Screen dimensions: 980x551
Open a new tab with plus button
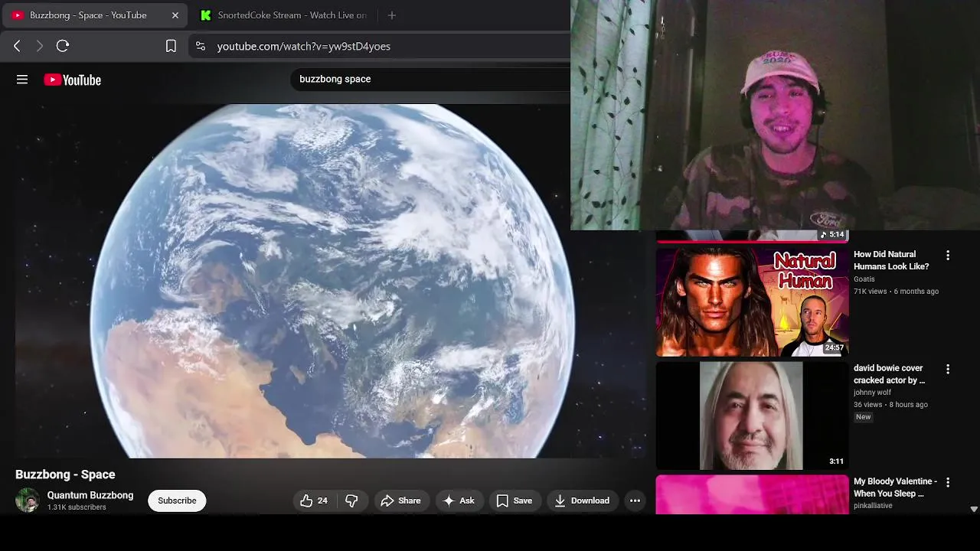tap(392, 15)
